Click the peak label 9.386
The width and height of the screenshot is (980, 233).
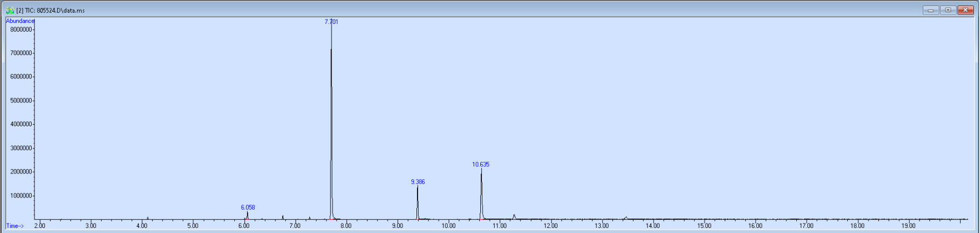point(418,182)
